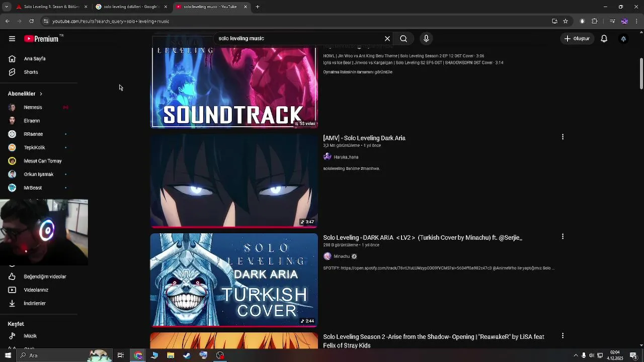
Task: Open the SOUNDTRACK playlist thumbnail
Action: coord(234,87)
